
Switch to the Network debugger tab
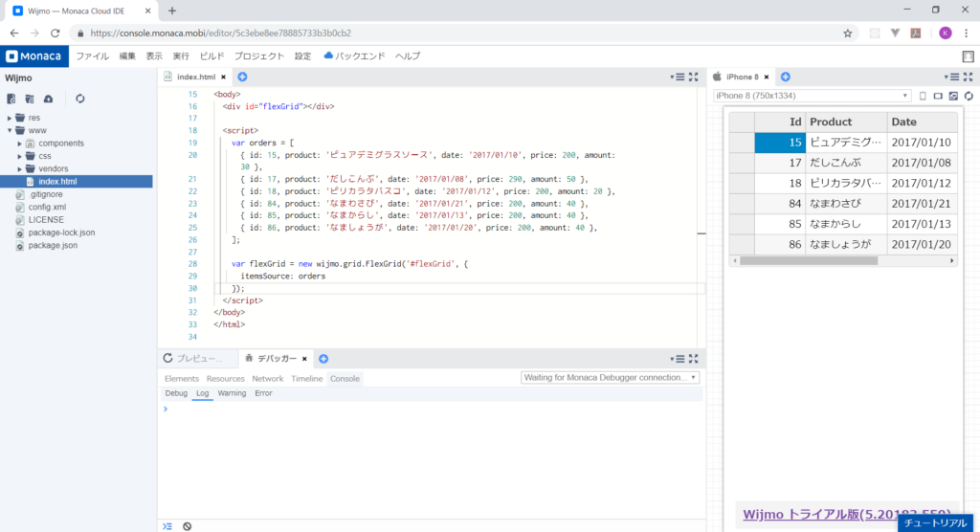268,379
